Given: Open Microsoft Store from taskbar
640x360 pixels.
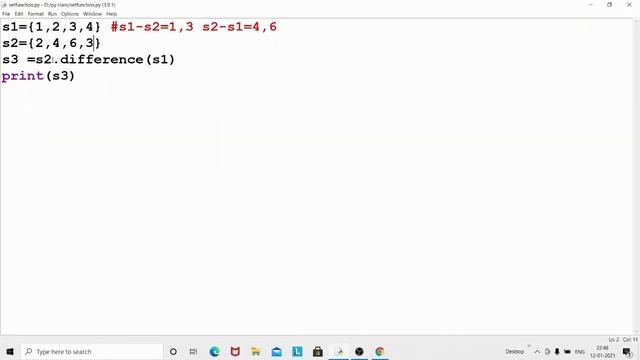Looking at the screenshot, I should click(318, 351).
